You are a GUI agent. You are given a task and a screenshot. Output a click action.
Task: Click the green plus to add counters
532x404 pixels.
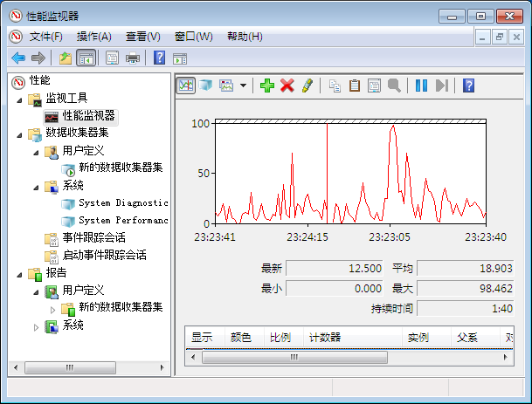[267, 86]
